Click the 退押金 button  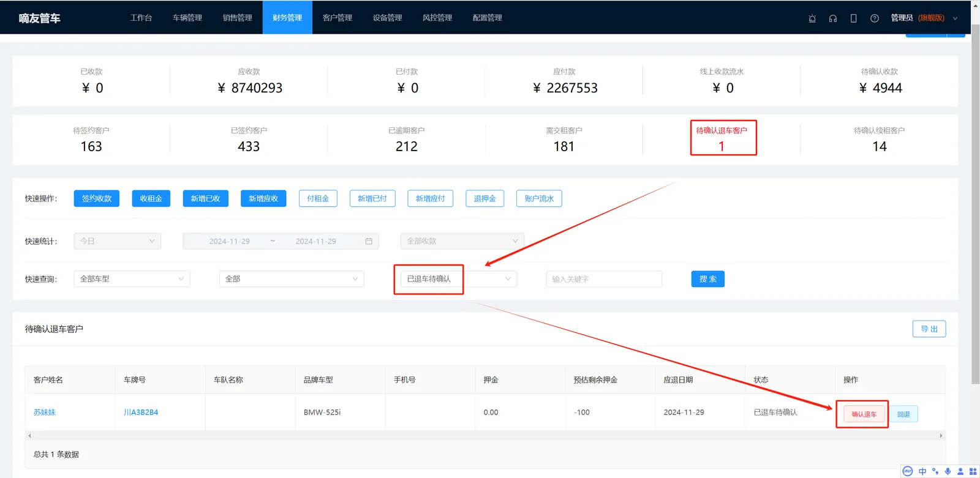pyautogui.click(x=485, y=198)
